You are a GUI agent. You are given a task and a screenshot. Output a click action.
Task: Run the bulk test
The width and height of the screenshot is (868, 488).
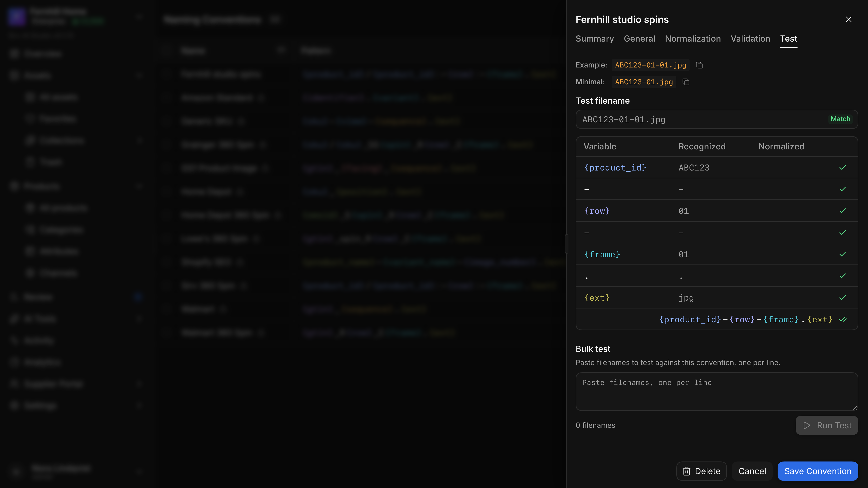point(827,425)
